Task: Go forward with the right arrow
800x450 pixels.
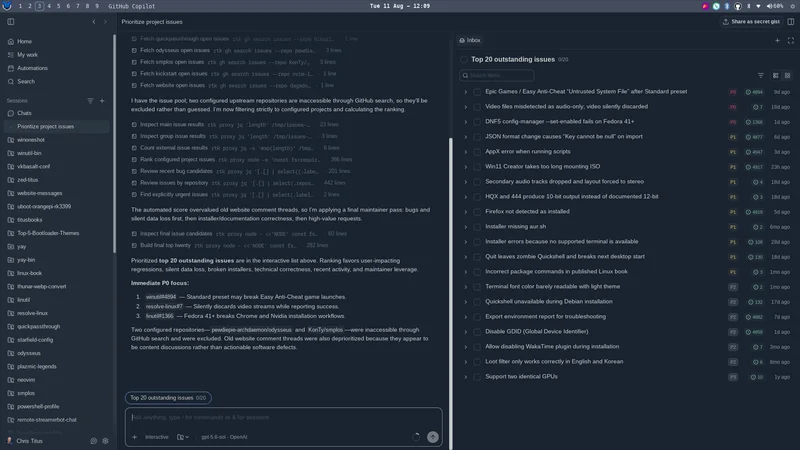Action: pos(106,22)
